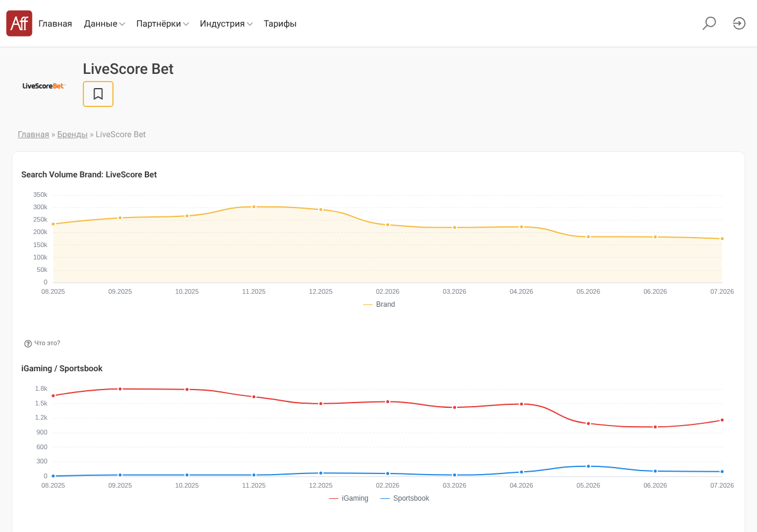Toggle the iGaming legend series
The image size is (757, 532).
(349, 498)
